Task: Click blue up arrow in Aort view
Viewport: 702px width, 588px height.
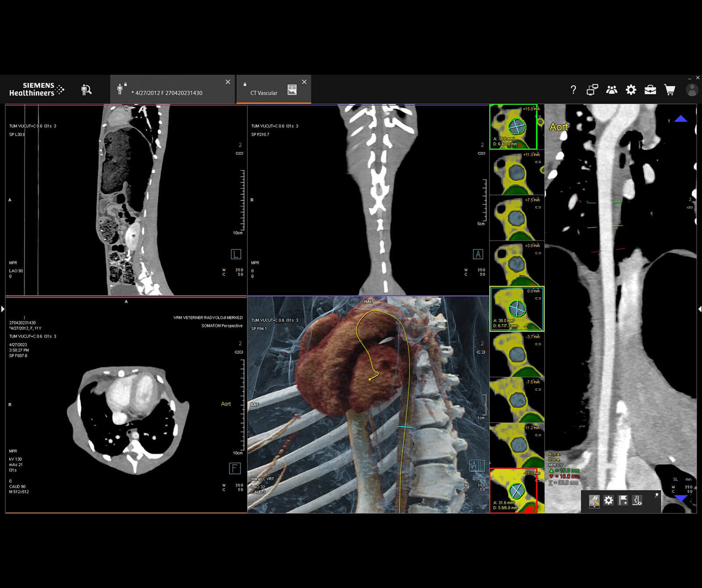Action: click(681, 119)
